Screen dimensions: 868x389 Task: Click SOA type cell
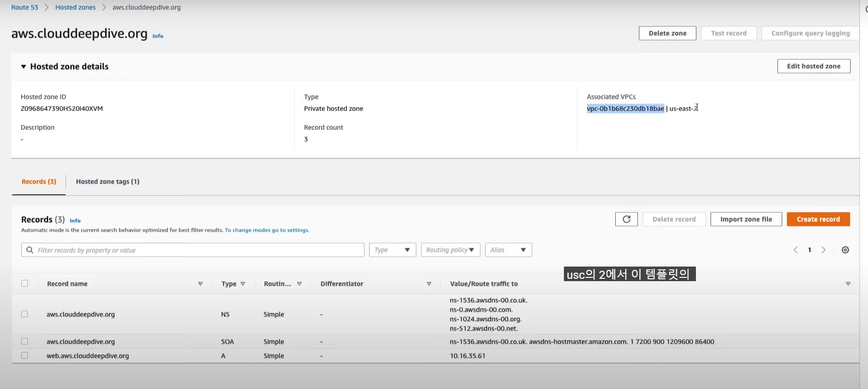(227, 342)
